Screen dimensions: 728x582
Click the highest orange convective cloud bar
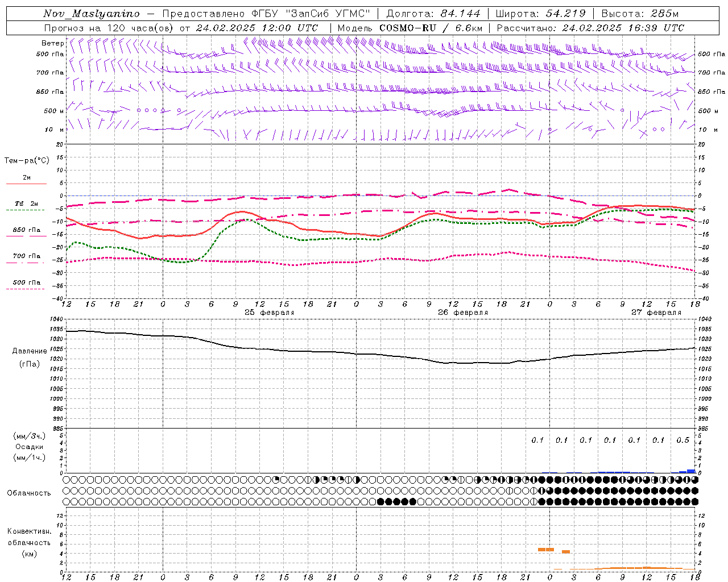[x=545, y=549]
